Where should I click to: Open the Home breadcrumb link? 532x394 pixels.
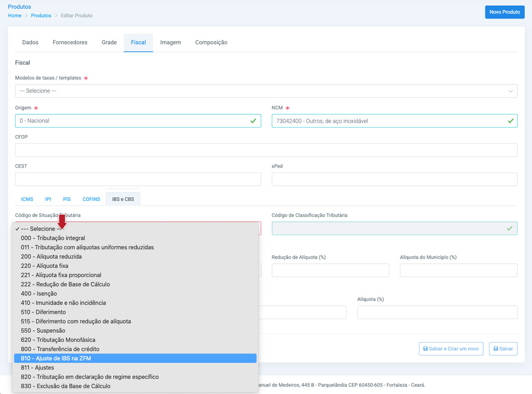(15, 16)
